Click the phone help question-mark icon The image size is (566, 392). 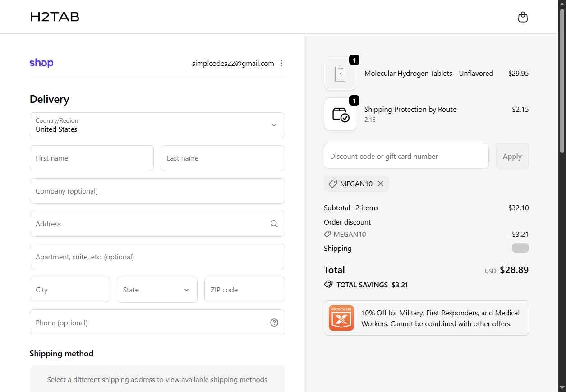coord(274,323)
